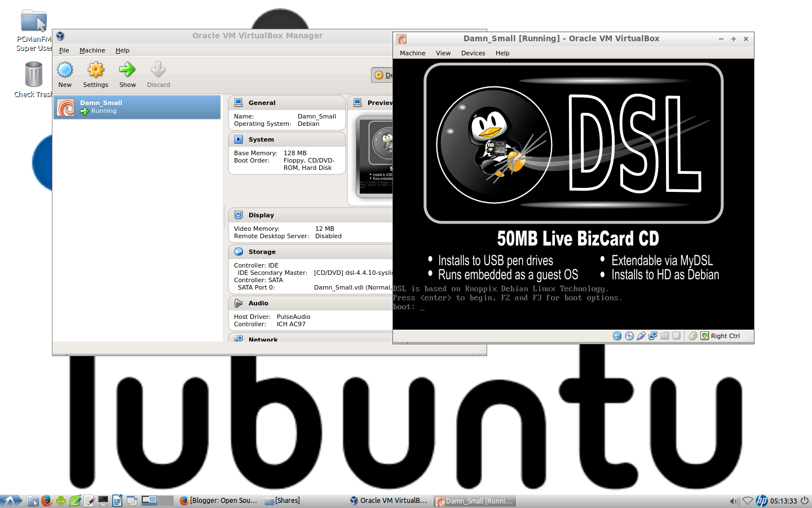Click the Display section header
Screen dimensions: 812x508
[x=261, y=215]
